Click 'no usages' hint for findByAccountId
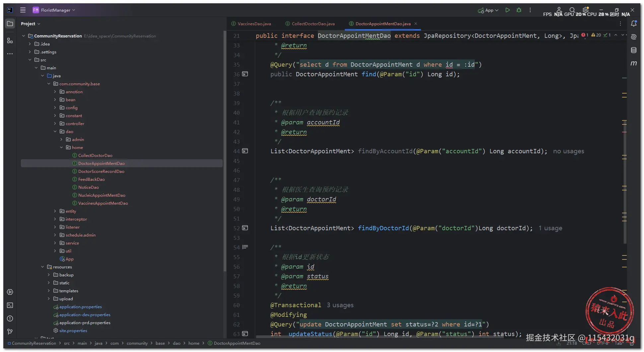644x352 pixels. point(568,151)
